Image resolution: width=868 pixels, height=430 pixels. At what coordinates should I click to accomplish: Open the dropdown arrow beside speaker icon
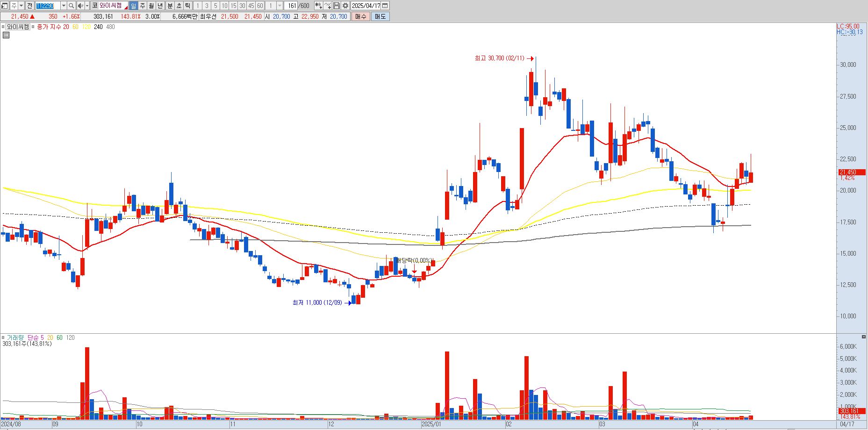click(x=87, y=6)
